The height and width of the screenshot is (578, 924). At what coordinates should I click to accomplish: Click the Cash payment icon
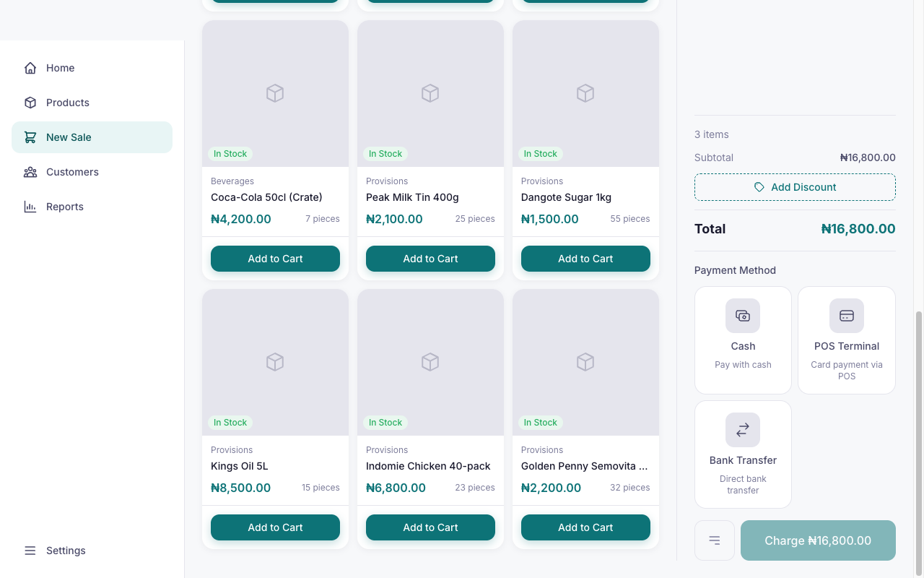point(743,316)
